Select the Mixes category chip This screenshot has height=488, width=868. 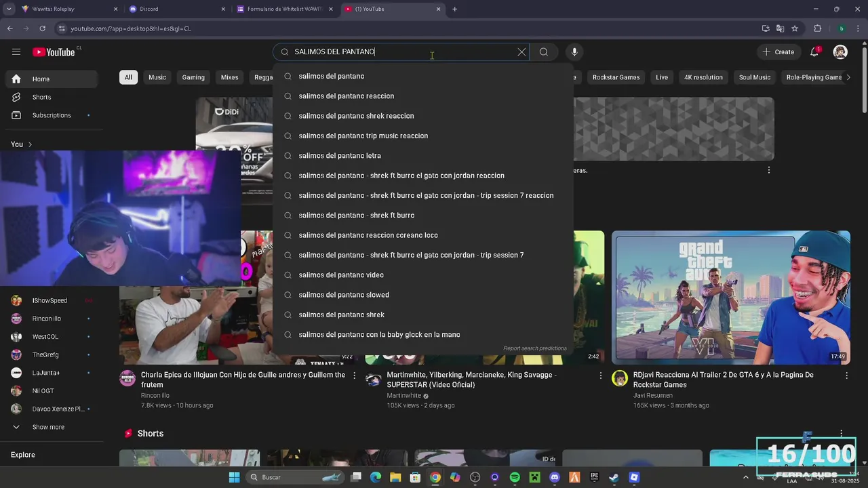230,77
